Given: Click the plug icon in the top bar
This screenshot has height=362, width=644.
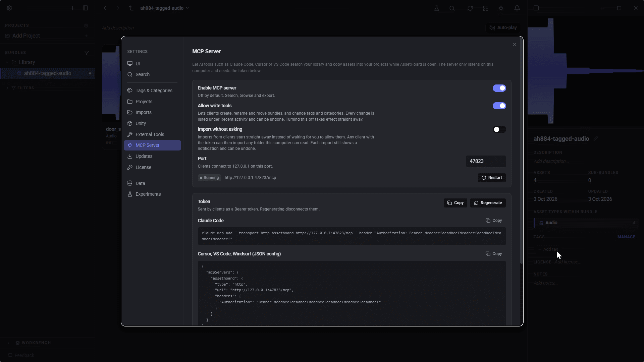Looking at the screenshot, I should (x=501, y=8).
